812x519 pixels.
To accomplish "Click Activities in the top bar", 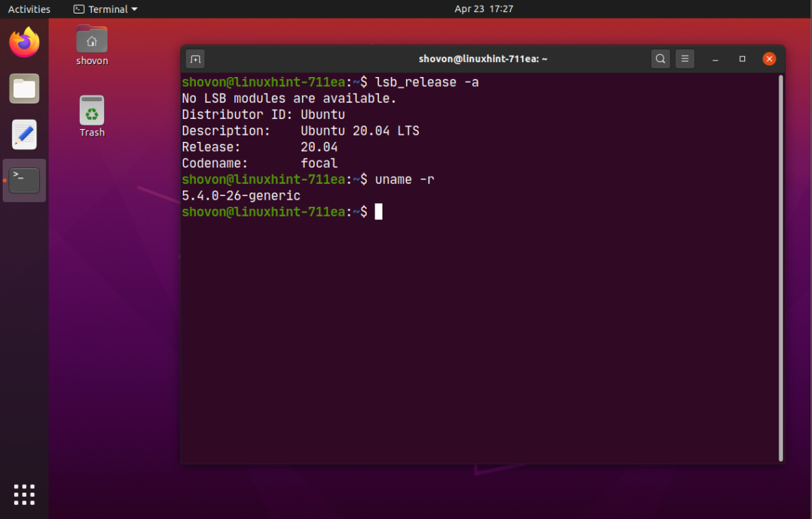I will pos(29,9).
